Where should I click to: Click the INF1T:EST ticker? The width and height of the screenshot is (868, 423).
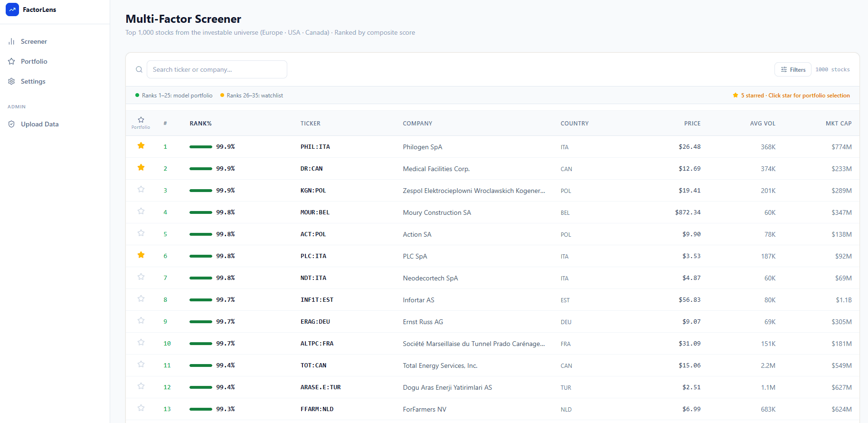click(317, 300)
